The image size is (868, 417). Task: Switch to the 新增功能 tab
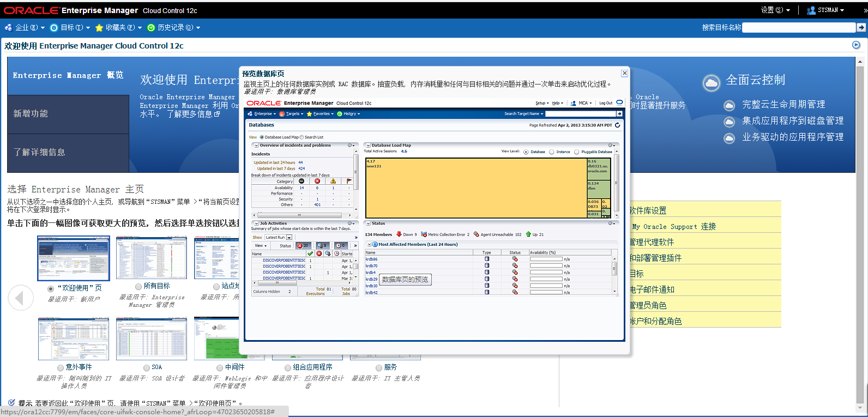(x=68, y=114)
